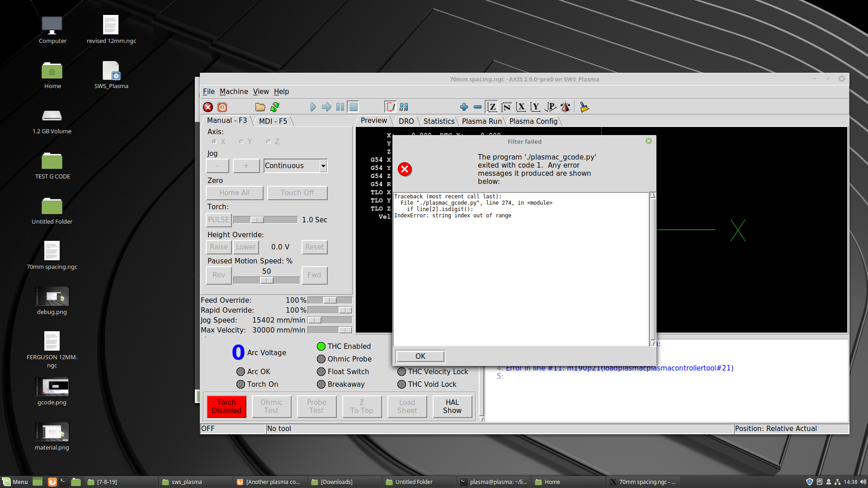This screenshot has height=488, width=868.
Task: Toggle optional pause M1 icon
Action: (x=404, y=107)
